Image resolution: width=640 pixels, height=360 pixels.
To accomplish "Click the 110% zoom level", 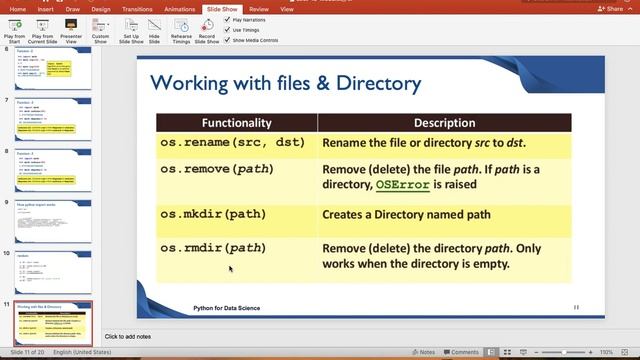I will click(607, 352).
